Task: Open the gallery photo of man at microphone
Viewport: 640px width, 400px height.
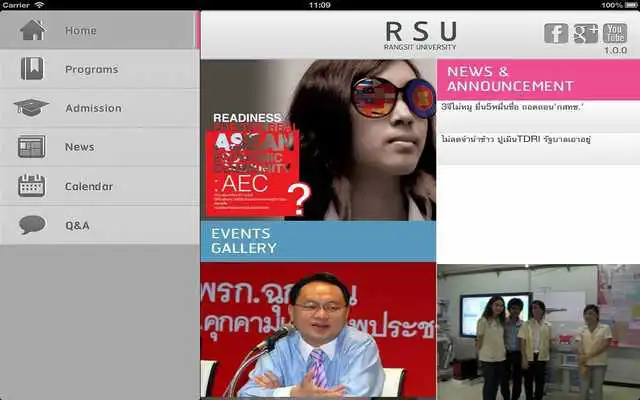Action: pyautogui.click(x=318, y=330)
